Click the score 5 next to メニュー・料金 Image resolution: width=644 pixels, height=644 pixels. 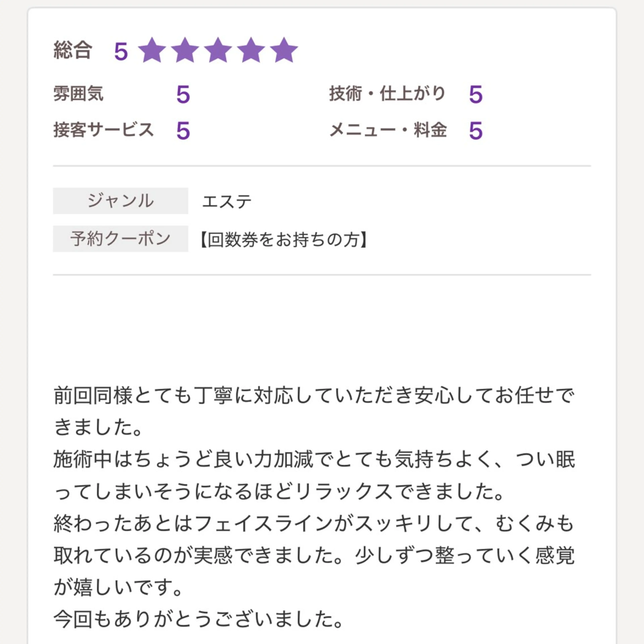[476, 131]
